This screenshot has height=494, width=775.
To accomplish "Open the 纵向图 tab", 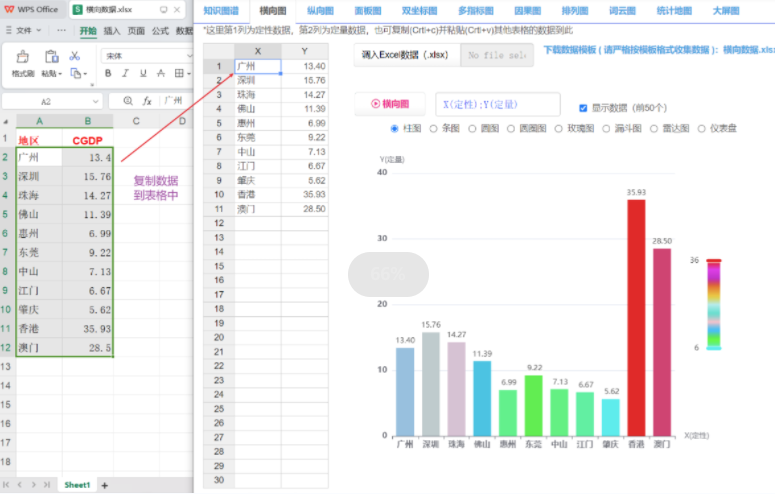I will (x=320, y=11).
